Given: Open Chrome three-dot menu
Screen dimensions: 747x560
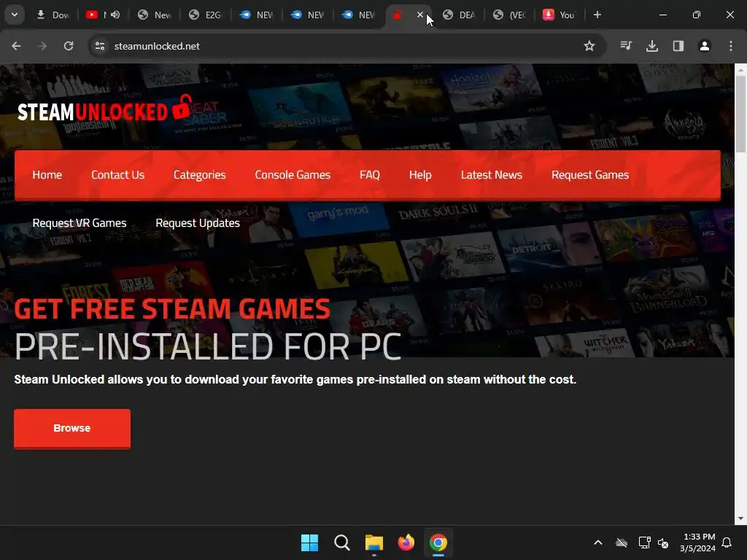Looking at the screenshot, I should pos(731,46).
